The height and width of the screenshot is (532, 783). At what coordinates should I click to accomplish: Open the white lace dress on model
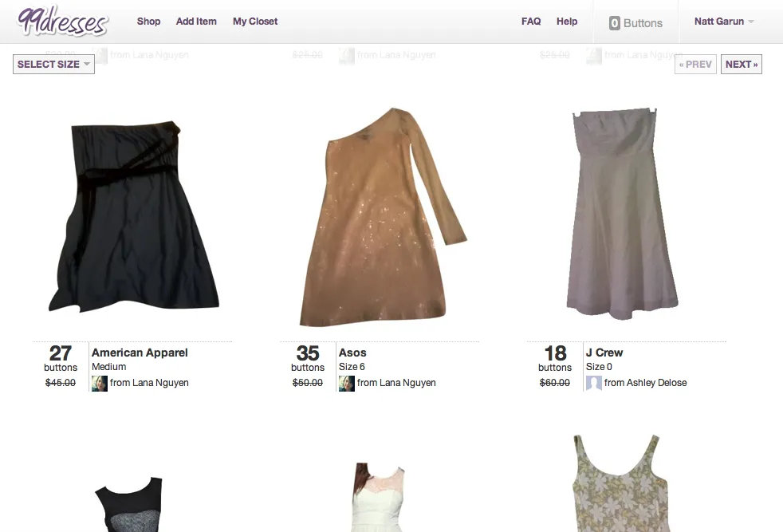pos(379,497)
